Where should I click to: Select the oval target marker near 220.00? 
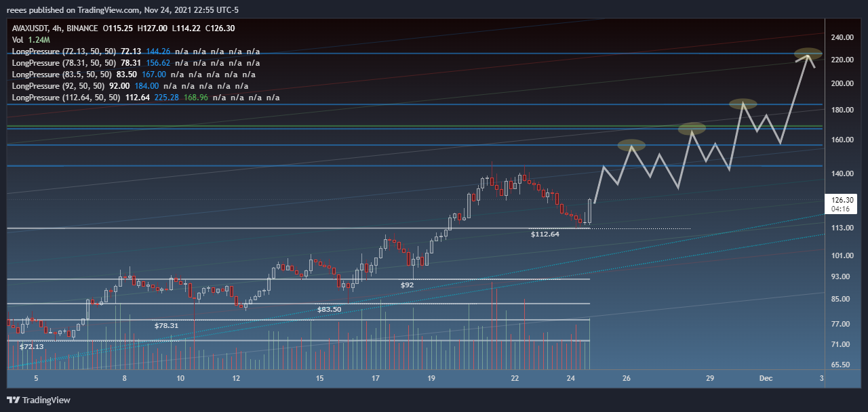(x=808, y=54)
